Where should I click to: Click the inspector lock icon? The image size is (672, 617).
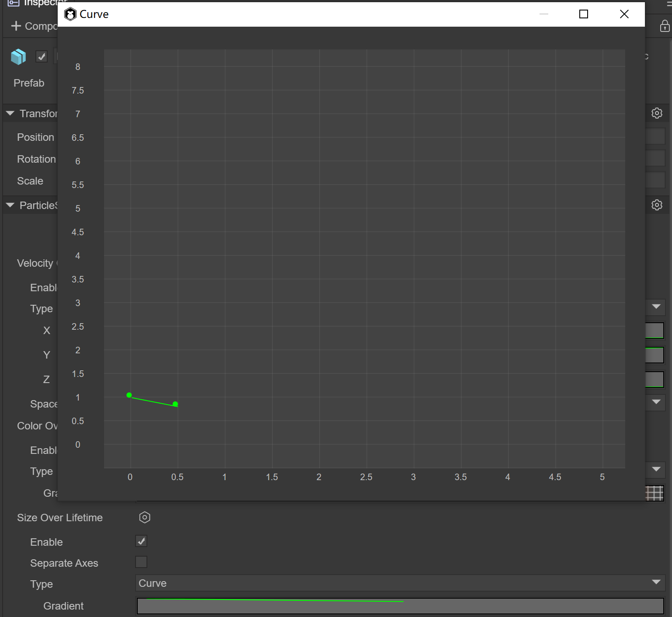[x=665, y=26]
